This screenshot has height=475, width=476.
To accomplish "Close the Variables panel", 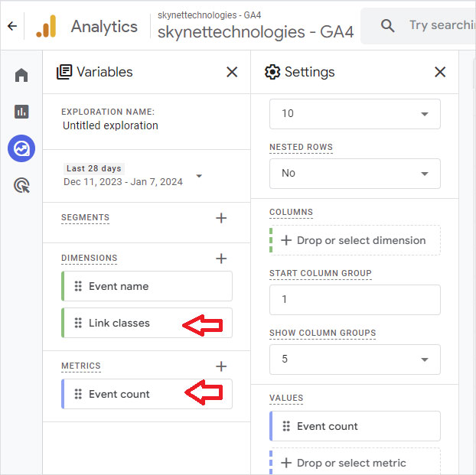I will [232, 72].
